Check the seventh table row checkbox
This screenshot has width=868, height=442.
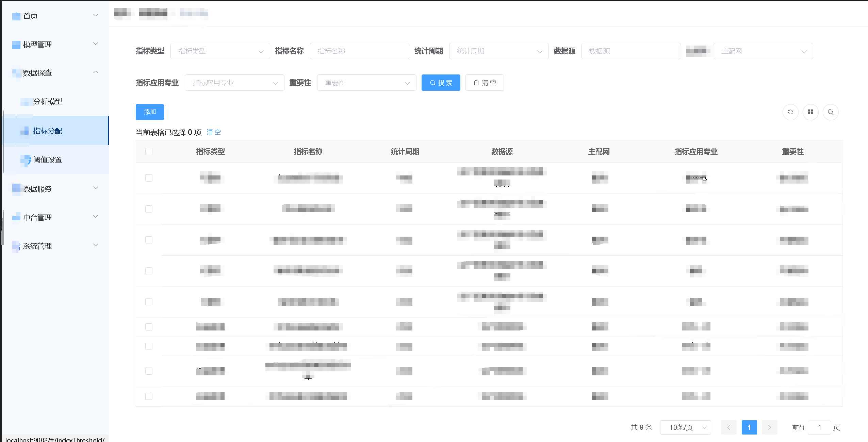click(149, 346)
